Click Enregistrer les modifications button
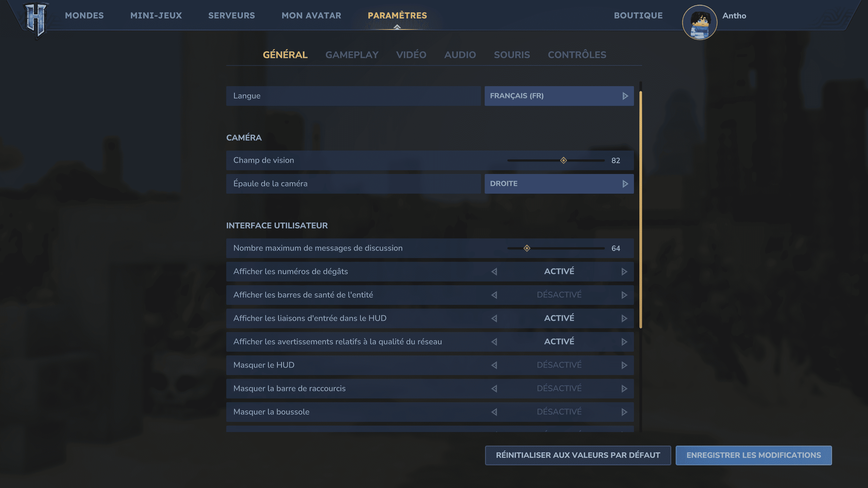Screen dimensions: 868x488 click(753, 455)
